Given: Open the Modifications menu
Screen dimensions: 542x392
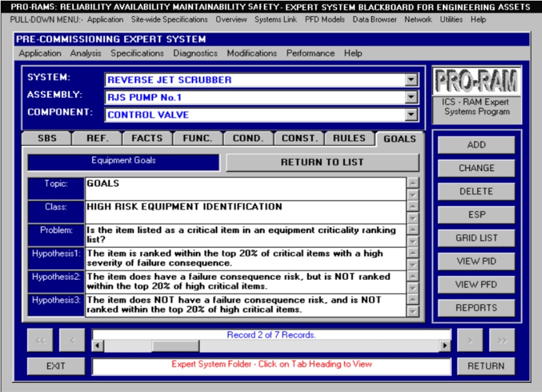Looking at the screenshot, I should pos(252,53).
